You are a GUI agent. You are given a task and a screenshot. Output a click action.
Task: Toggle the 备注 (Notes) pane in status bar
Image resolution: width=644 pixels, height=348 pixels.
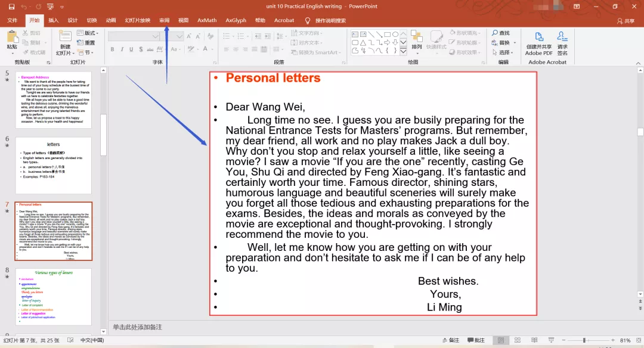[451, 340]
